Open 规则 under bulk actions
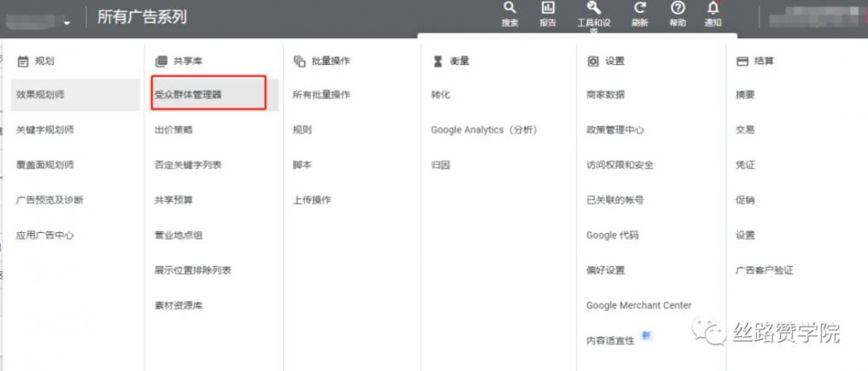868x371 pixels. (302, 130)
